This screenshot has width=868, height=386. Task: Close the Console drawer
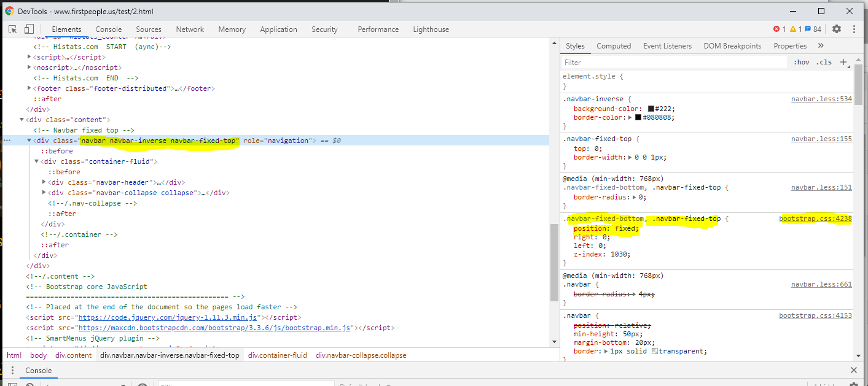tap(853, 370)
